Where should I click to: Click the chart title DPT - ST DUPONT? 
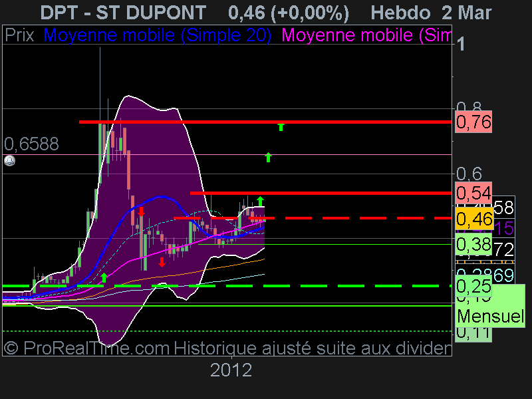click(123, 13)
